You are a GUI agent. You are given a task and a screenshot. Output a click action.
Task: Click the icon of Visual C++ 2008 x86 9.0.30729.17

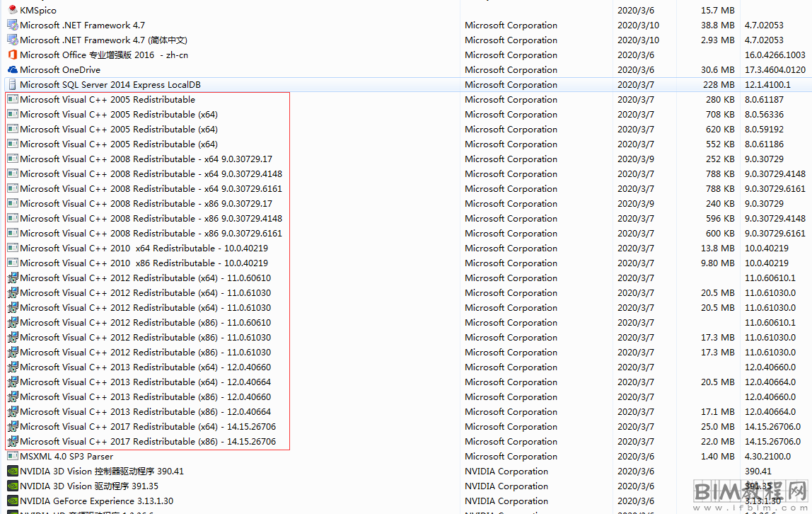point(13,204)
